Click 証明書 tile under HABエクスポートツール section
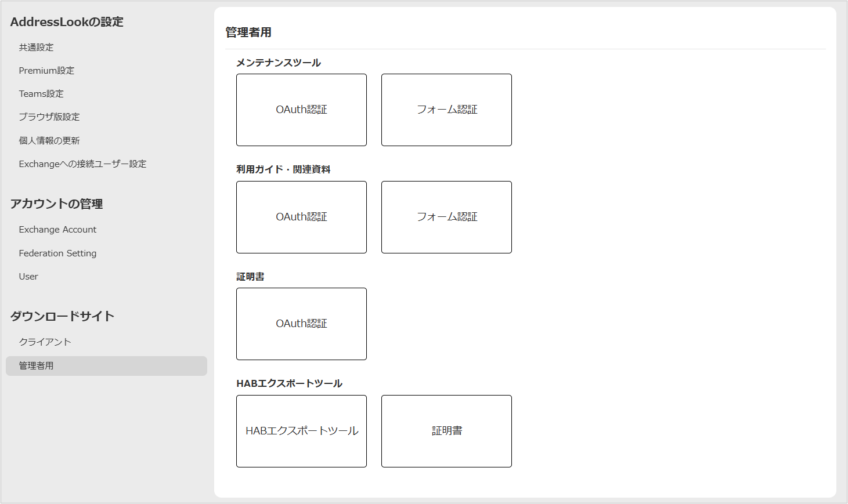The image size is (848, 504). tap(446, 431)
